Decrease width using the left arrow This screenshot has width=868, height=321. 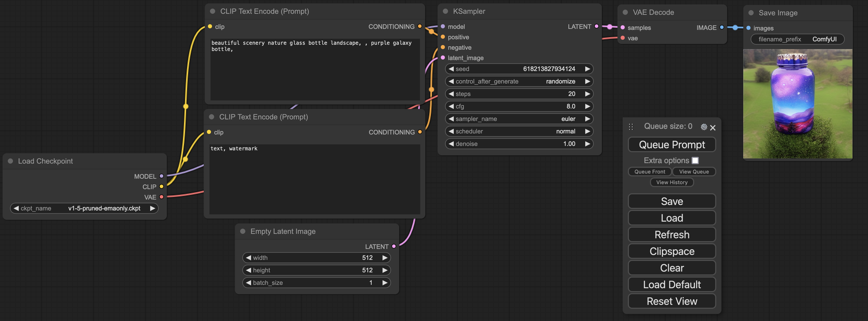(x=249, y=258)
